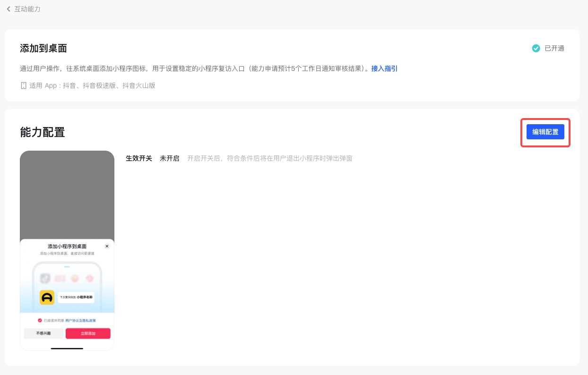Image resolution: width=588 pixels, height=375 pixels.
Task: Click the phone icon before 适用 App
Action: point(24,85)
